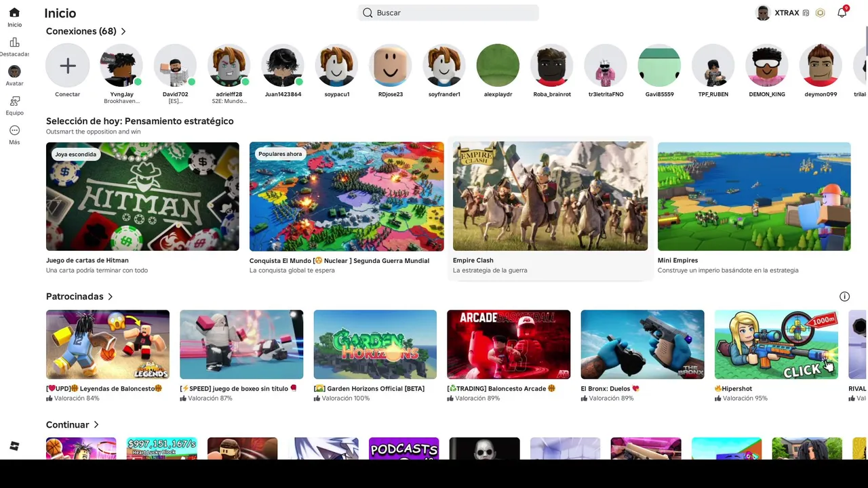Click 'Valoración 95%' under Hipershot

[x=745, y=399]
